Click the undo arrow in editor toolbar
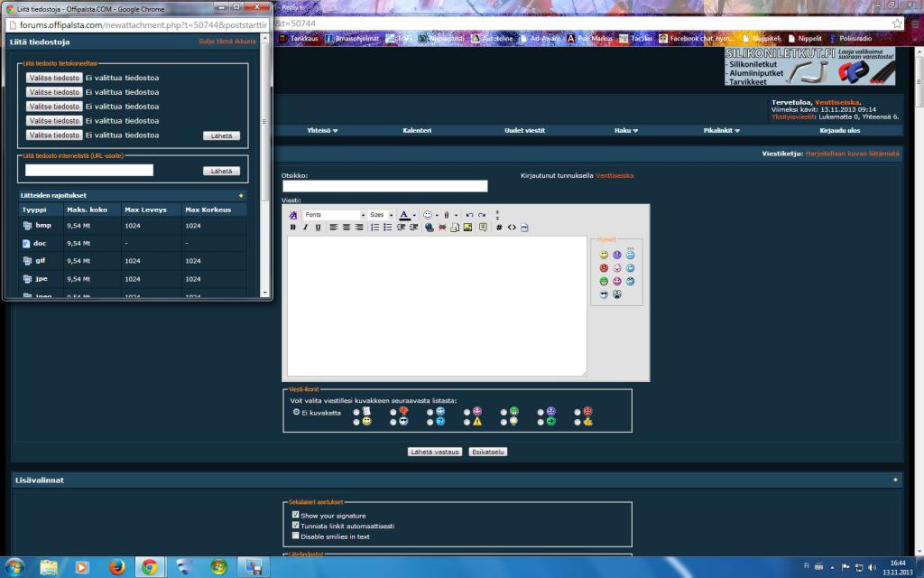Screen dimensions: 924x578 pos(469,215)
